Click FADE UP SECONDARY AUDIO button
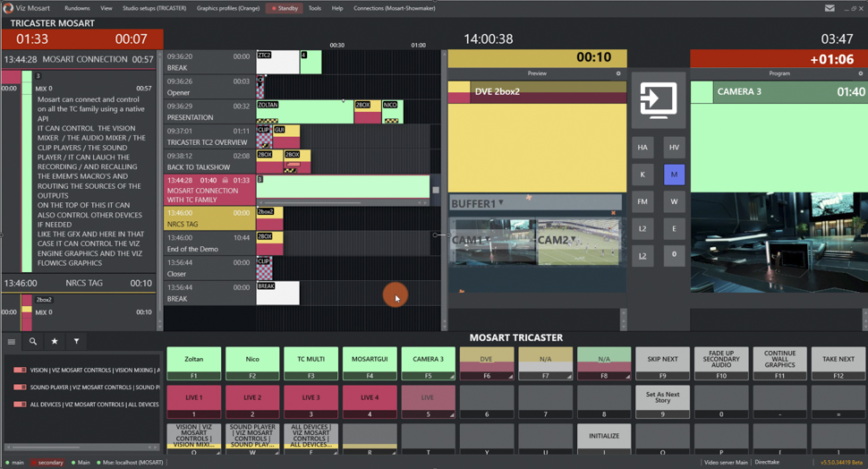 point(721,363)
